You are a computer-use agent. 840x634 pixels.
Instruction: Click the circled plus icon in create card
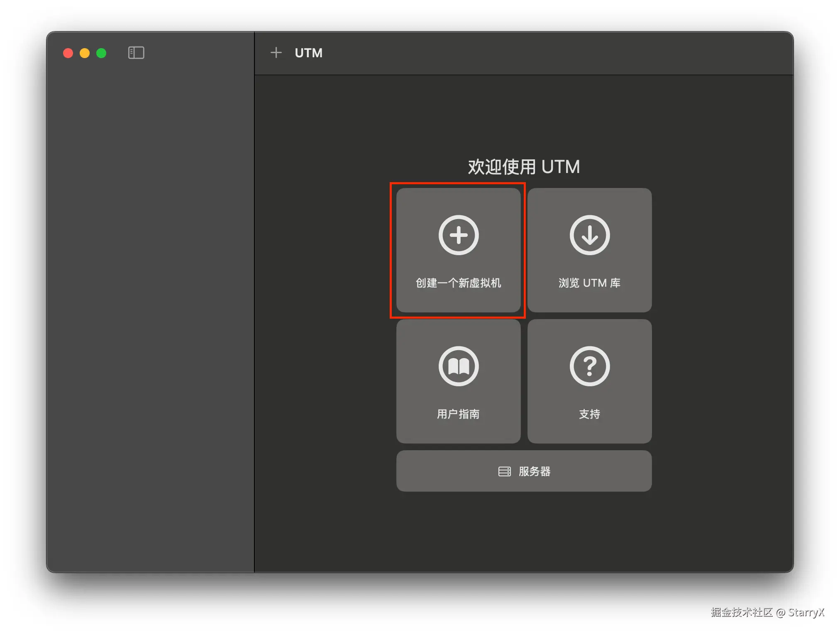[x=459, y=235]
